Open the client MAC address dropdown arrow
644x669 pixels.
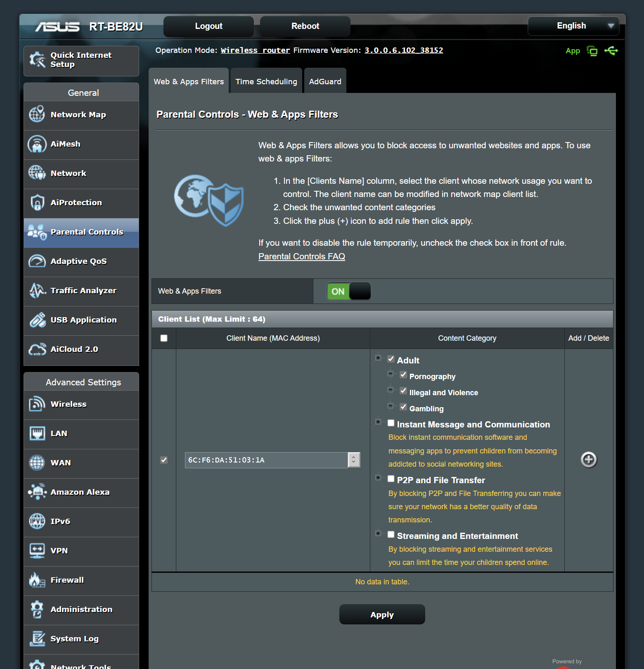click(354, 460)
